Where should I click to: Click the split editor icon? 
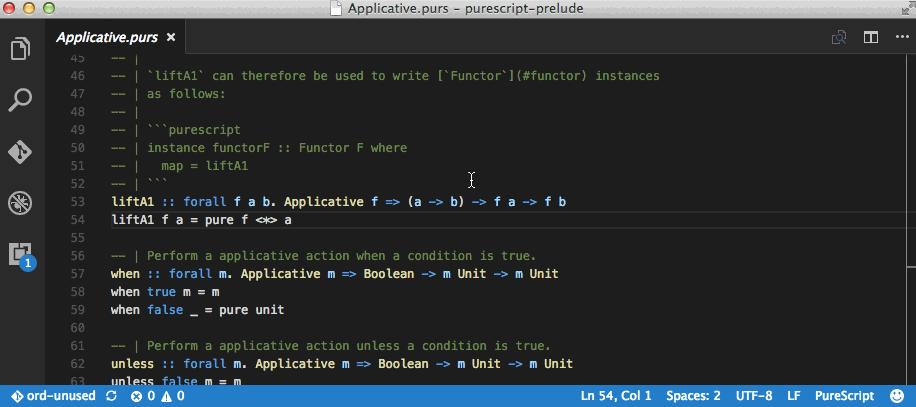(x=871, y=38)
